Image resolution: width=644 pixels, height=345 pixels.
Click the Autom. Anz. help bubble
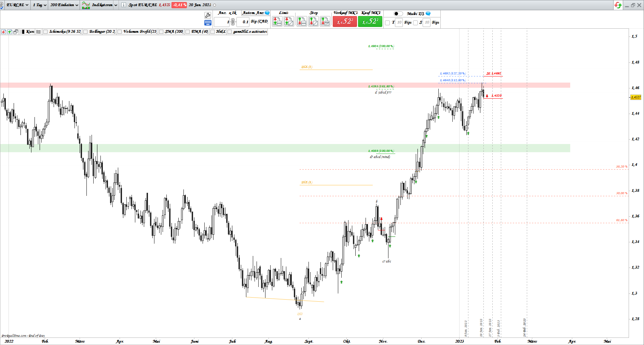pos(267,13)
